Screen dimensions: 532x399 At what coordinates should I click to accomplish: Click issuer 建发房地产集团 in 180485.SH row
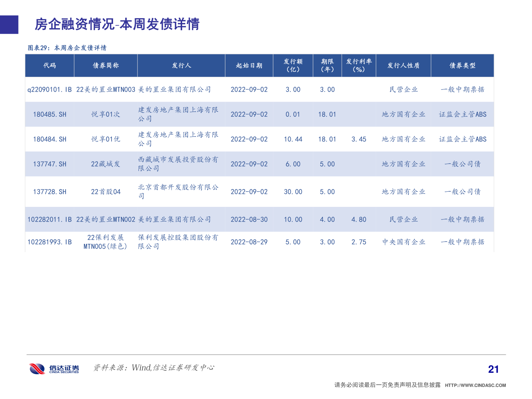(x=178, y=115)
